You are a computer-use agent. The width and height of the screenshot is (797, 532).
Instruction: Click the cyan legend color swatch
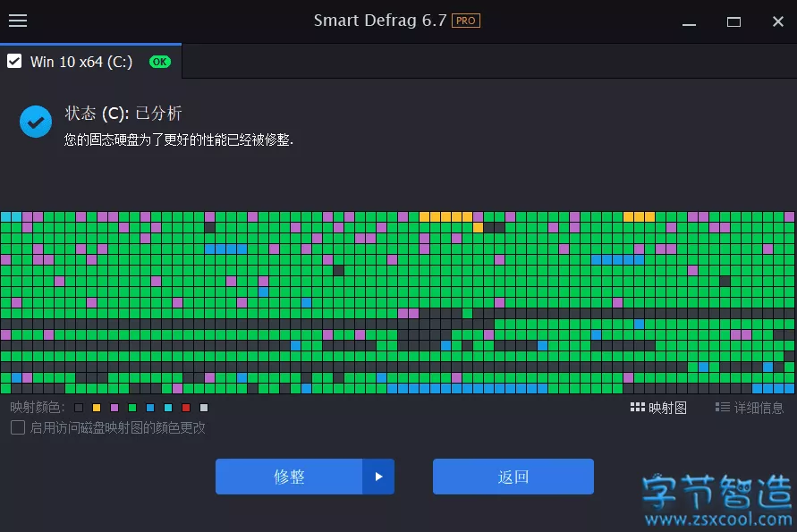[168, 408]
